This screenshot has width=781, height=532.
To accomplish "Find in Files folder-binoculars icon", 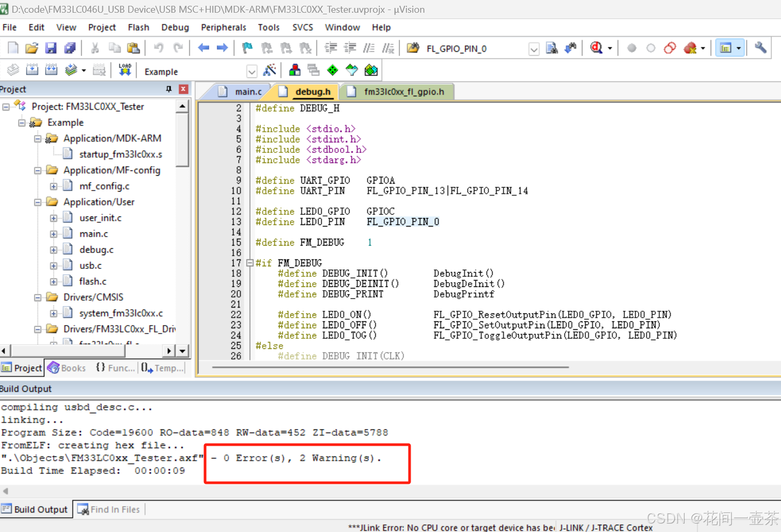I will [413, 48].
